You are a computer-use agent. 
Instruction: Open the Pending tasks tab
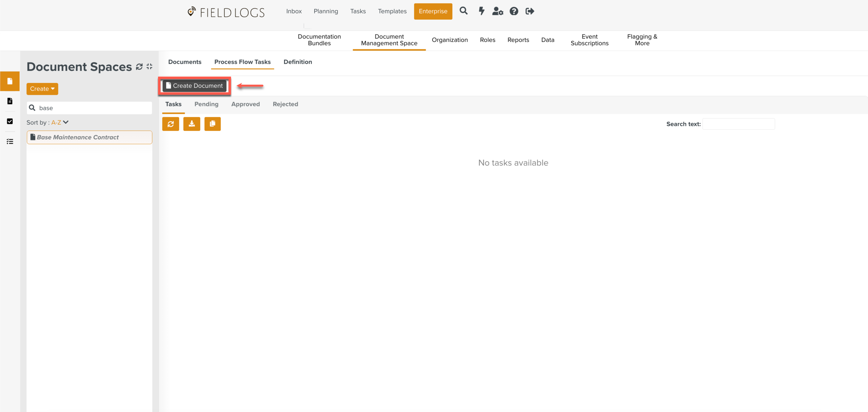206,104
